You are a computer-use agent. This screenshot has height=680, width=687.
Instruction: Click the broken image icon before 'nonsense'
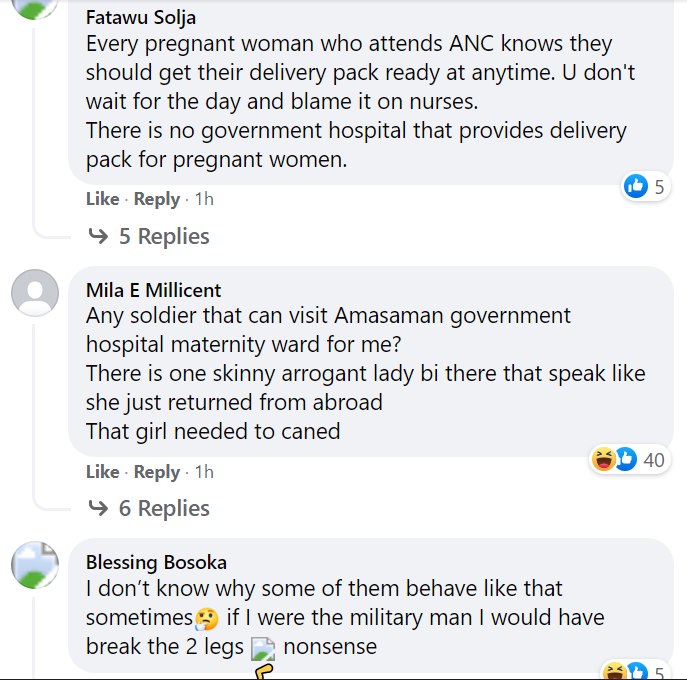[x=263, y=648]
